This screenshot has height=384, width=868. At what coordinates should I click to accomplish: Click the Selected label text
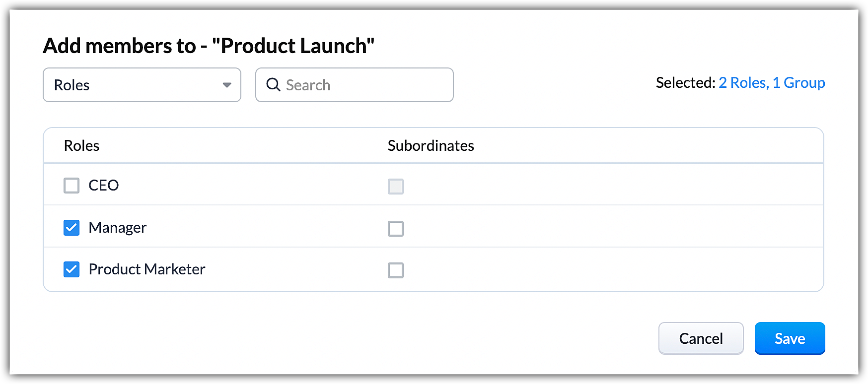click(685, 82)
